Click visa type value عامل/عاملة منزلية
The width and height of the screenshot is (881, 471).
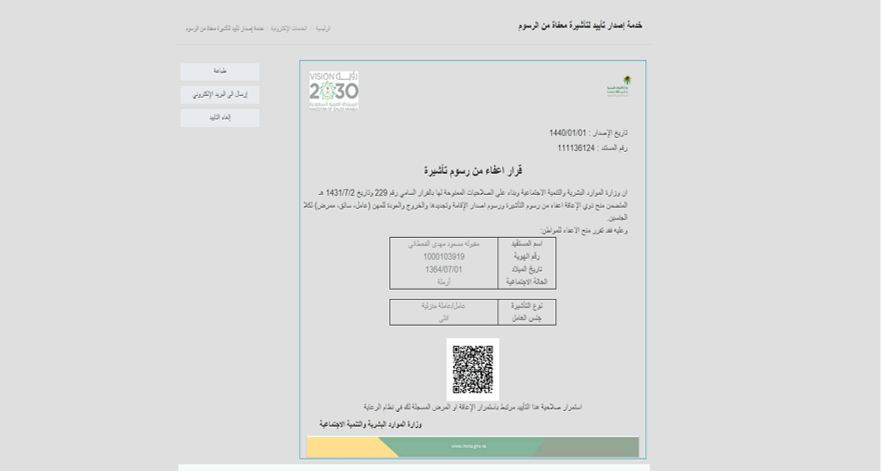tap(444, 306)
